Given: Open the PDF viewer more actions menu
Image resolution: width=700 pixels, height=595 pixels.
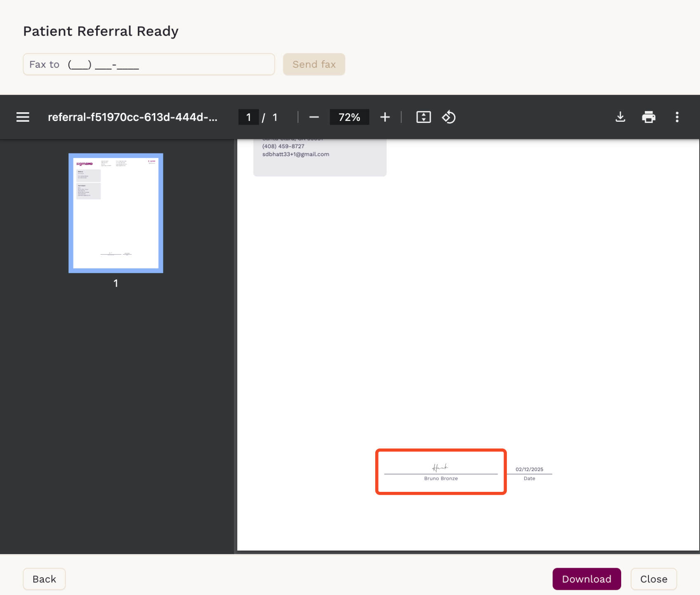Looking at the screenshot, I should click(677, 117).
